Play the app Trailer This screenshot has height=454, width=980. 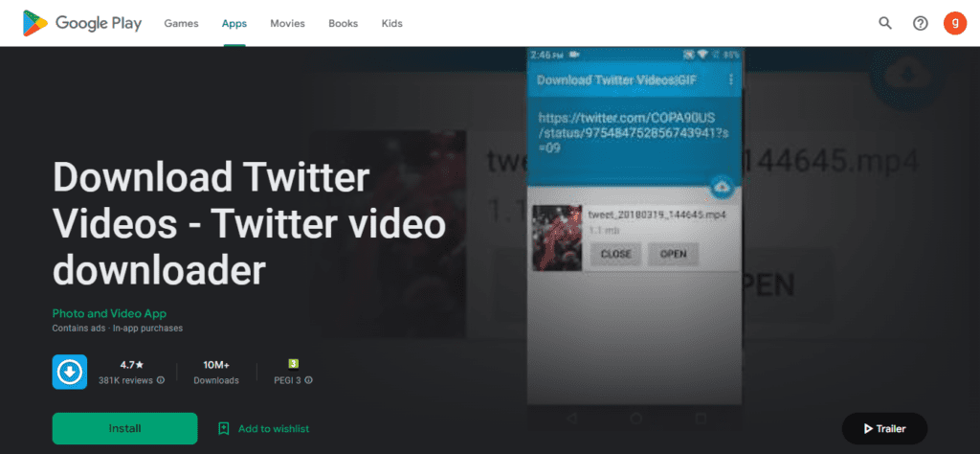pyautogui.click(x=884, y=429)
